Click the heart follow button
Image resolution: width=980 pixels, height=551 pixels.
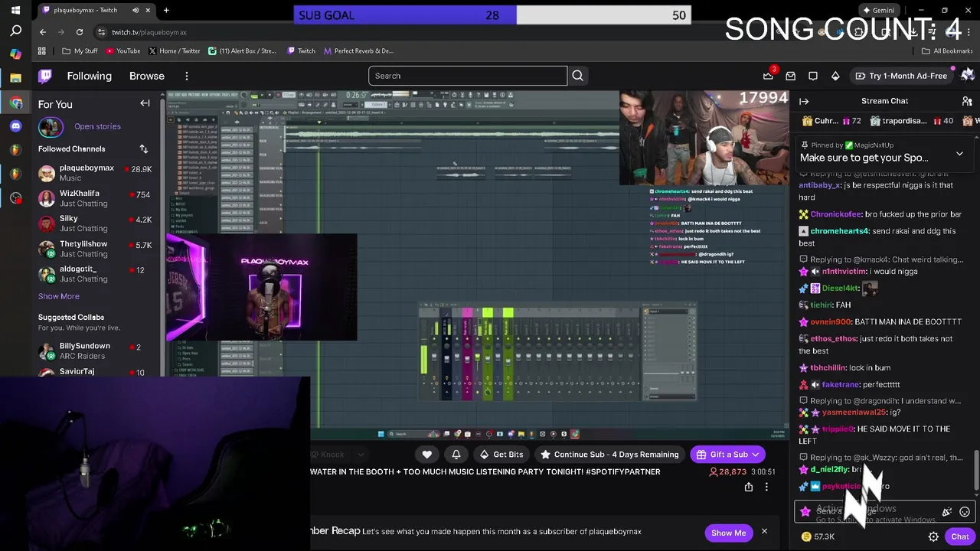point(427,455)
